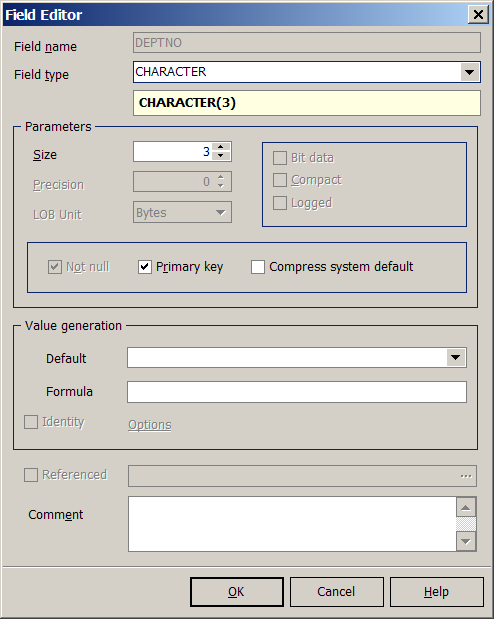Image resolution: width=494 pixels, height=619 pixels.
Task: Toggle the Logged checkbox
Action: coord(280,203)
